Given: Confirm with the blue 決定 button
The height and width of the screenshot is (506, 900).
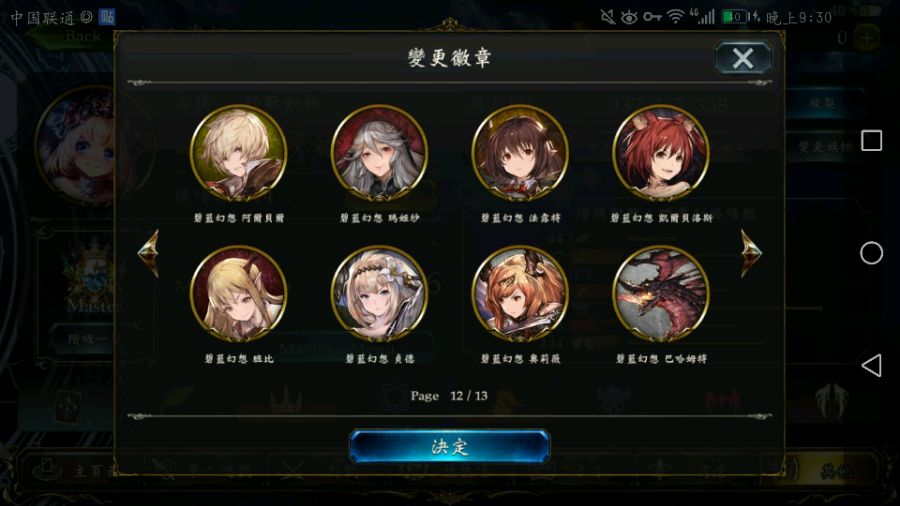Looking at the screenshot, I should click(x=449, y=446).
